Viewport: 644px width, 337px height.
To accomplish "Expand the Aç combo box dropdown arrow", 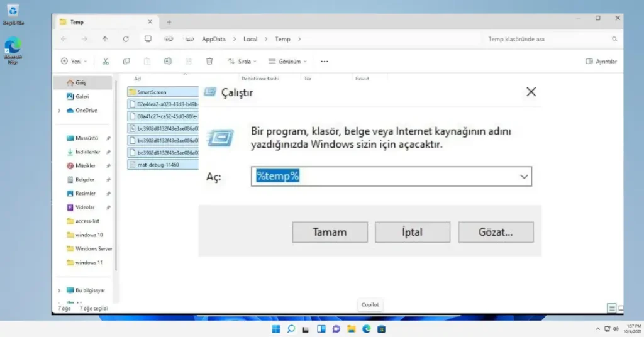I will point(524,177).
